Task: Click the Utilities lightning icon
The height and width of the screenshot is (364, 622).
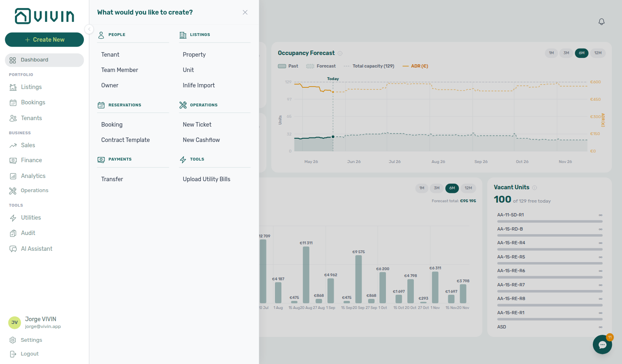Action: (13, 218)
